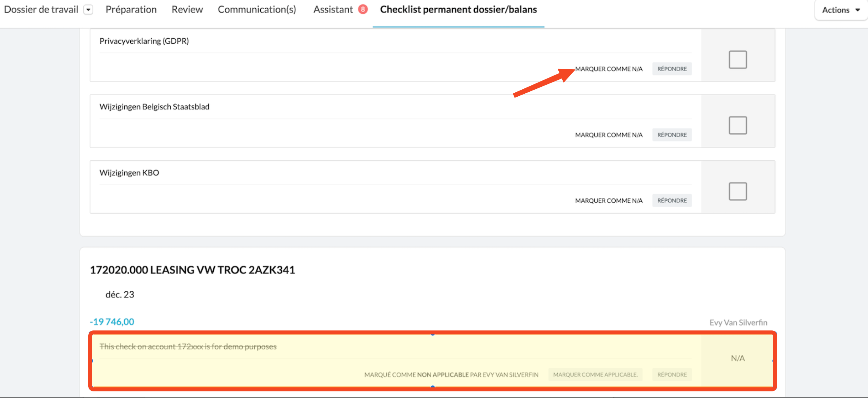The image size is (868, 398).
Task: Tick the Wijzigingen KBO checkbox
Action: 738,192
